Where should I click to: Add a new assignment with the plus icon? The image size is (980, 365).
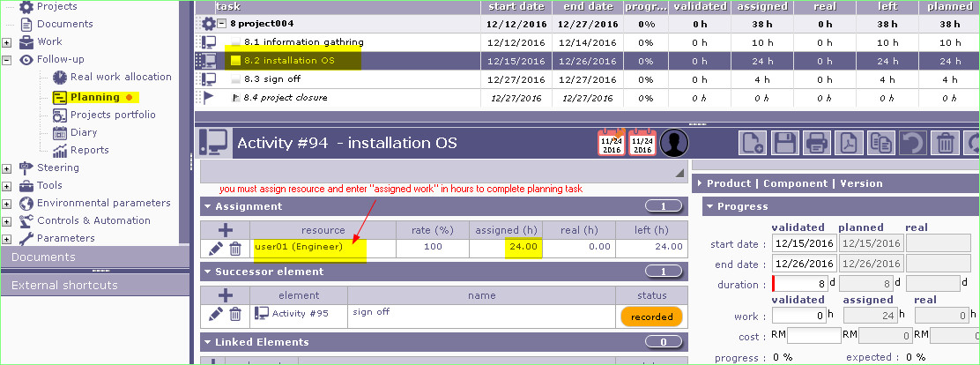click(225, 229)
